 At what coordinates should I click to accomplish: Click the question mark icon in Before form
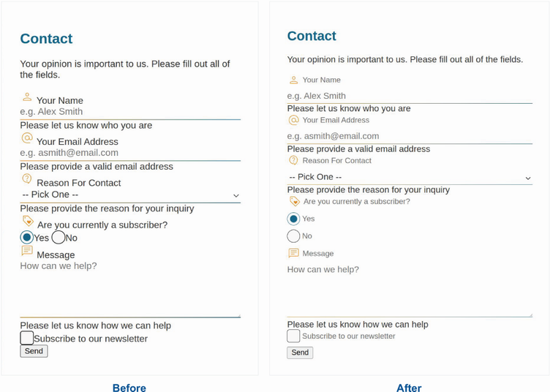pos(27,178)
